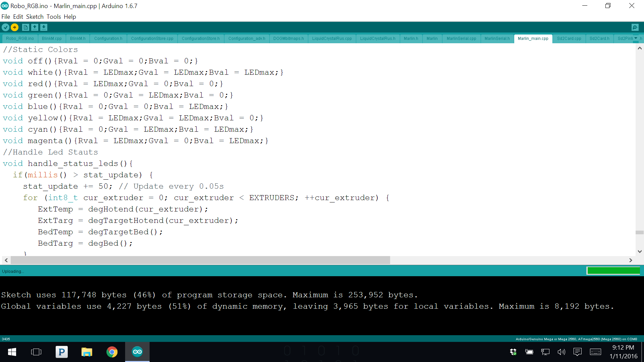
Task: Open Task View in the taskbar
Action: [36, 352]
